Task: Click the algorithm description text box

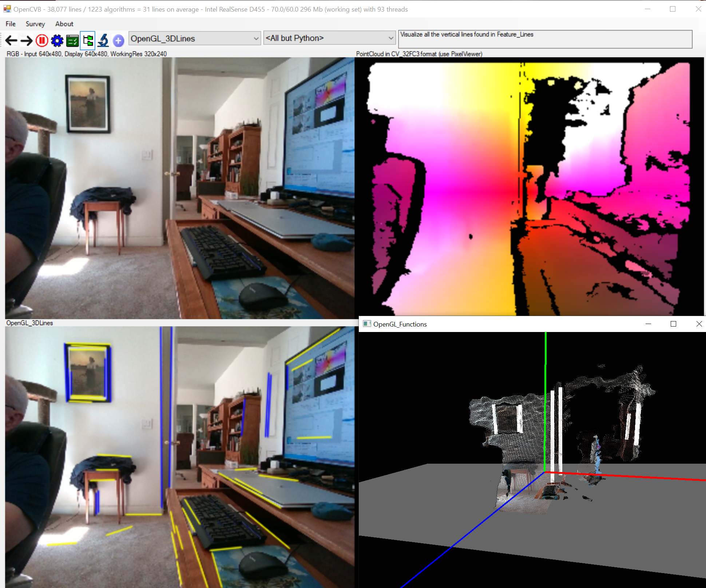Action: click(x=545, y=39)
